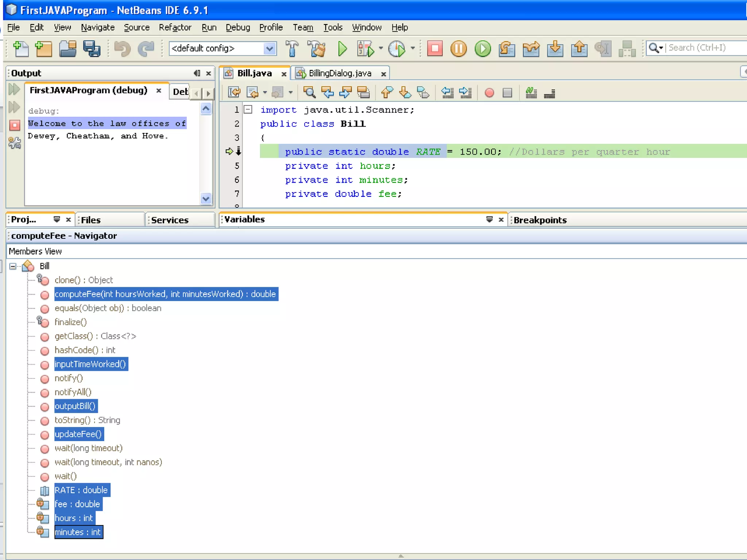
Task: Click the red Finish Debugger Session stop button
Action: click(435, 48)
